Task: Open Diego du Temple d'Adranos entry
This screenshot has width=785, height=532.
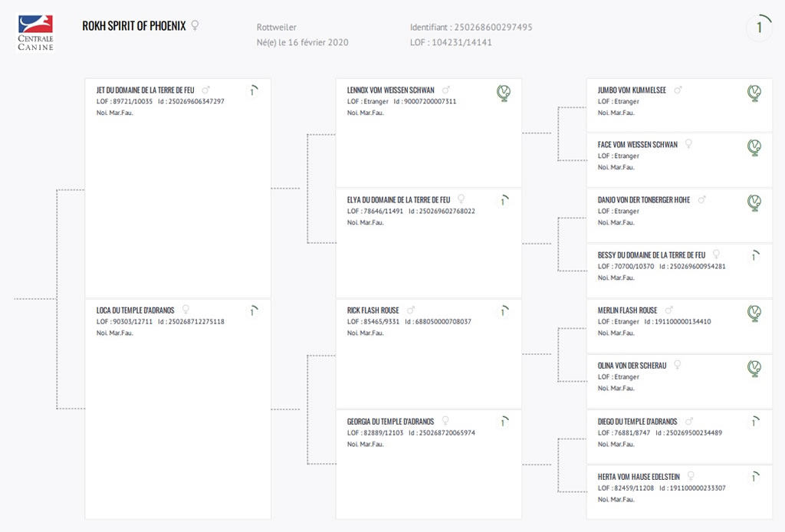Action: (637, 422)
